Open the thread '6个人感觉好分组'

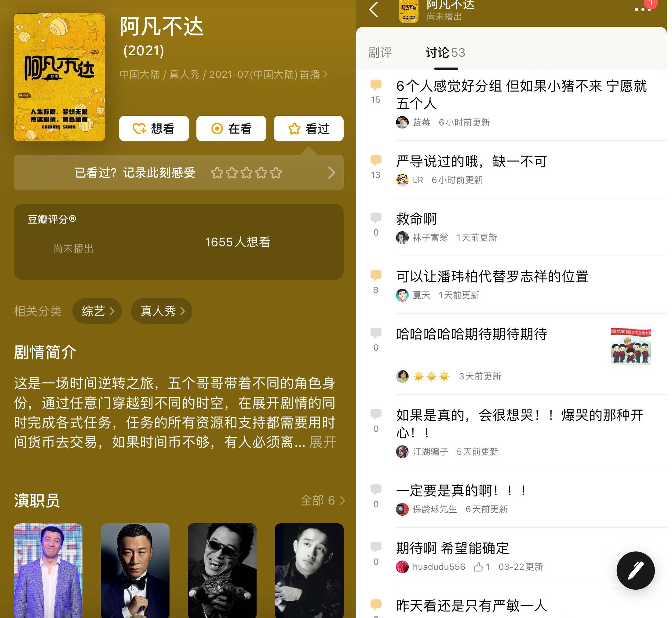coord(521,95)
